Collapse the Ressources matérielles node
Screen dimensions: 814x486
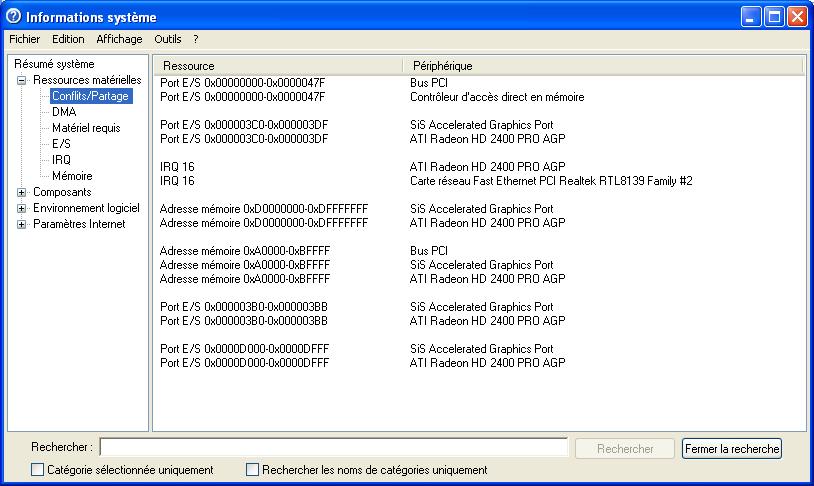tap(21, 80)
